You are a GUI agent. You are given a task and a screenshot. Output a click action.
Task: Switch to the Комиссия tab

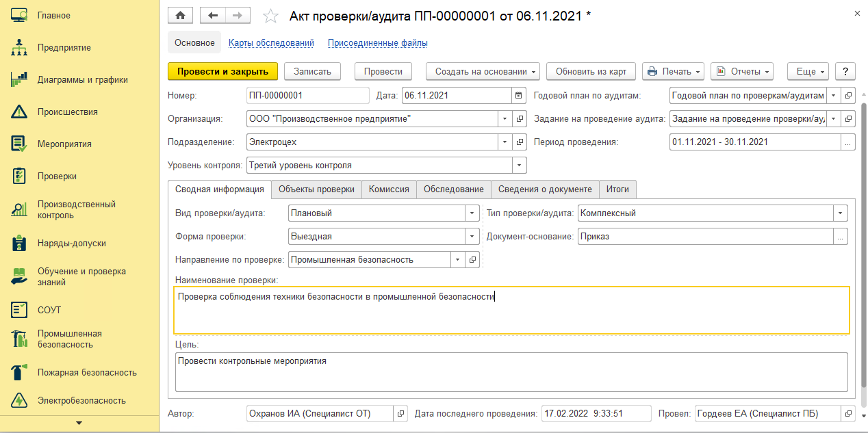pos(389,189)
